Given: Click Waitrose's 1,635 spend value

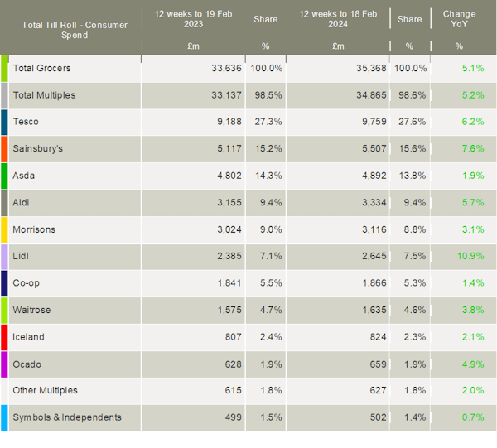Looking at the screenshot, I should click(x=374, y=310).
